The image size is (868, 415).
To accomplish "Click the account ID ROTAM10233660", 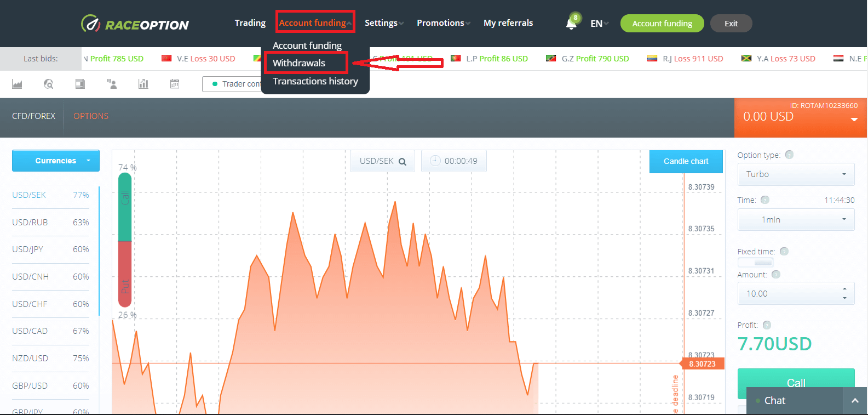I will (824, 105).
